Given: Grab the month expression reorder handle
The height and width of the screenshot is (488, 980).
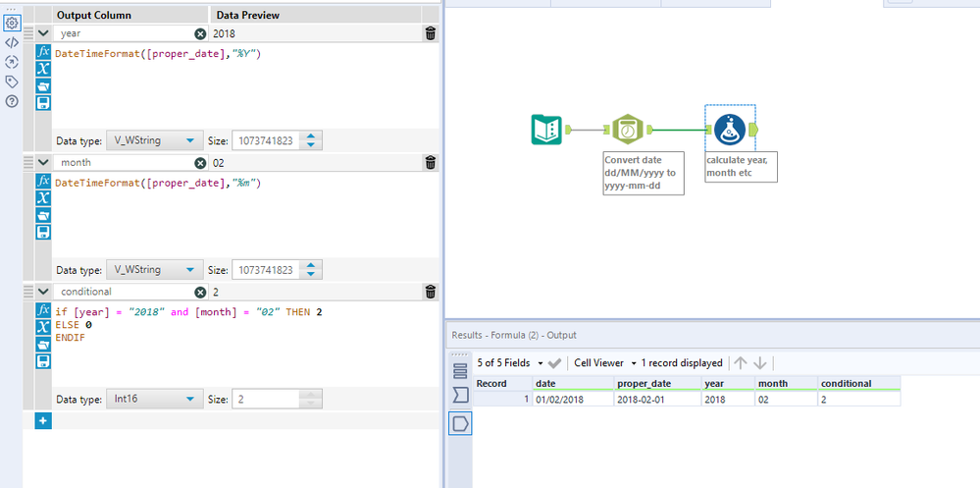Looking at the screenshot, I should [28, 163].
